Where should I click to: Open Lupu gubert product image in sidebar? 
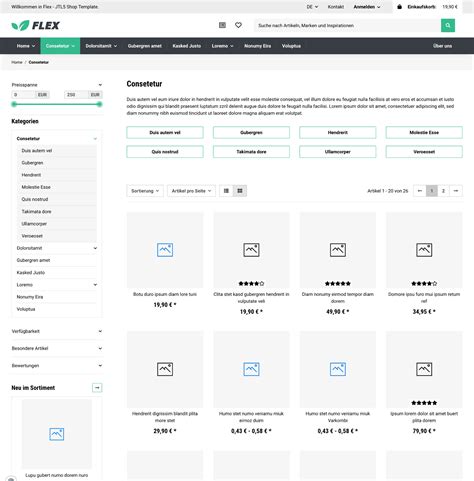coord(57,434)
